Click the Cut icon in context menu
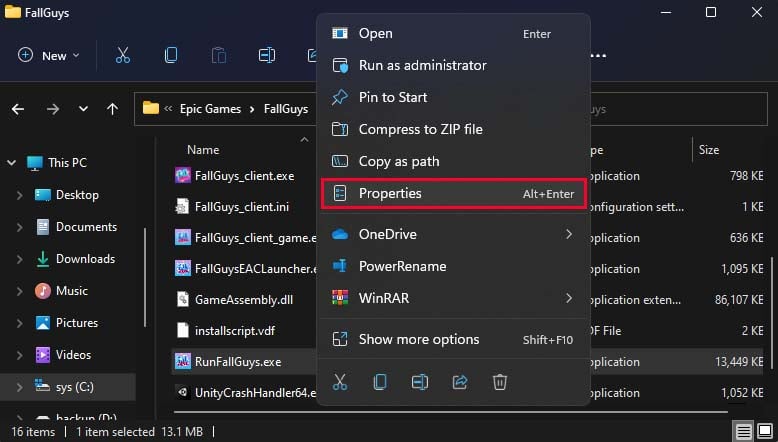The image size is (778, 442). [340, 382]
